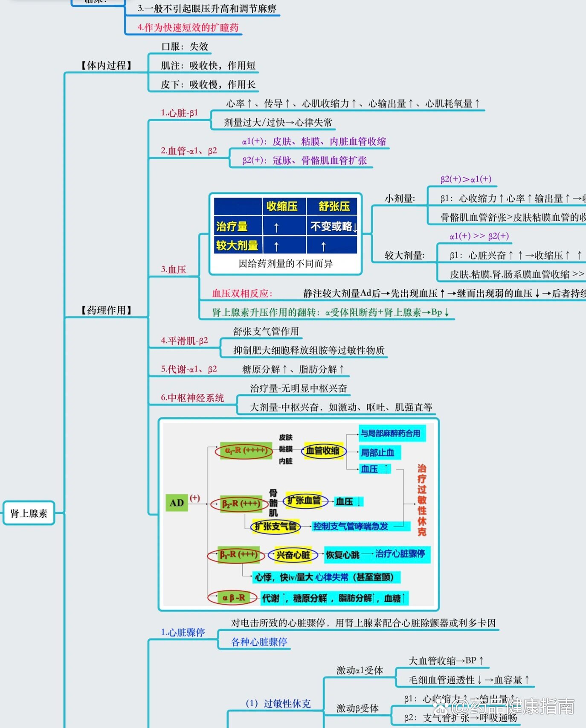Image resolution: width=586 pixels, height=728 pixels.
Task: Click the 收缩压 header in the table
Action: (282, 206)
